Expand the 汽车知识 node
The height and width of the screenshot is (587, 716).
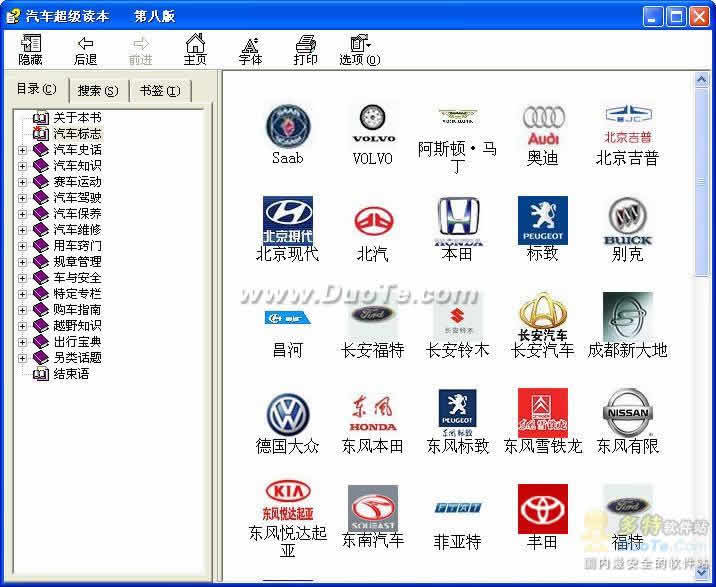click(22, 166)
